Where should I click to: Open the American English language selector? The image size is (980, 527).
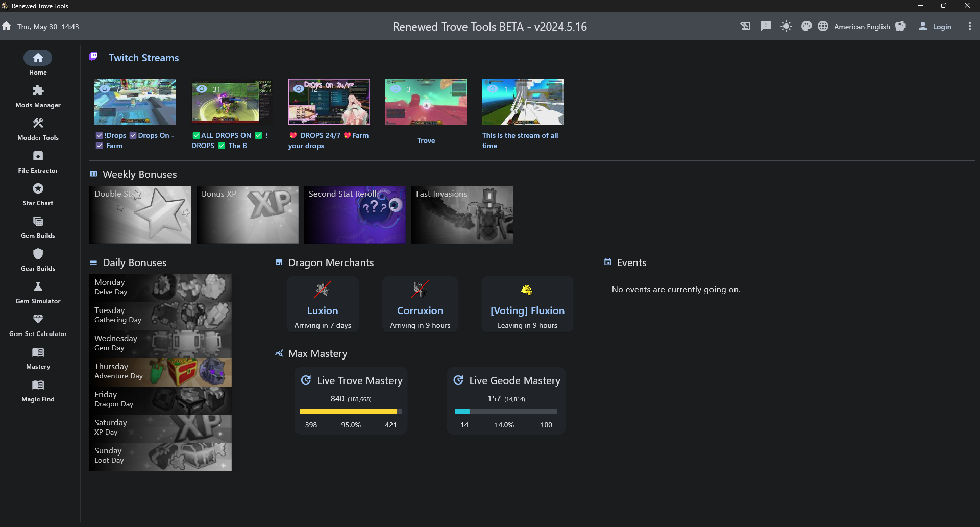tap(863, 26)
